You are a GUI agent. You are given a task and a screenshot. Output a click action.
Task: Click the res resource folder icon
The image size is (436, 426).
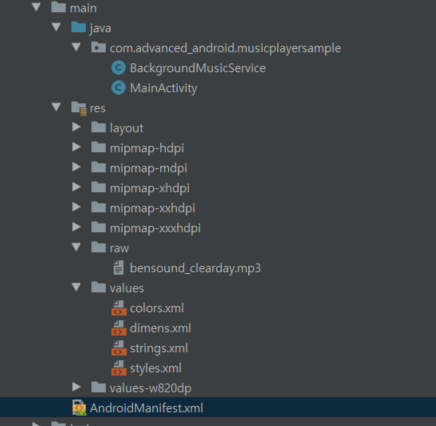click(x=79, y=108)
